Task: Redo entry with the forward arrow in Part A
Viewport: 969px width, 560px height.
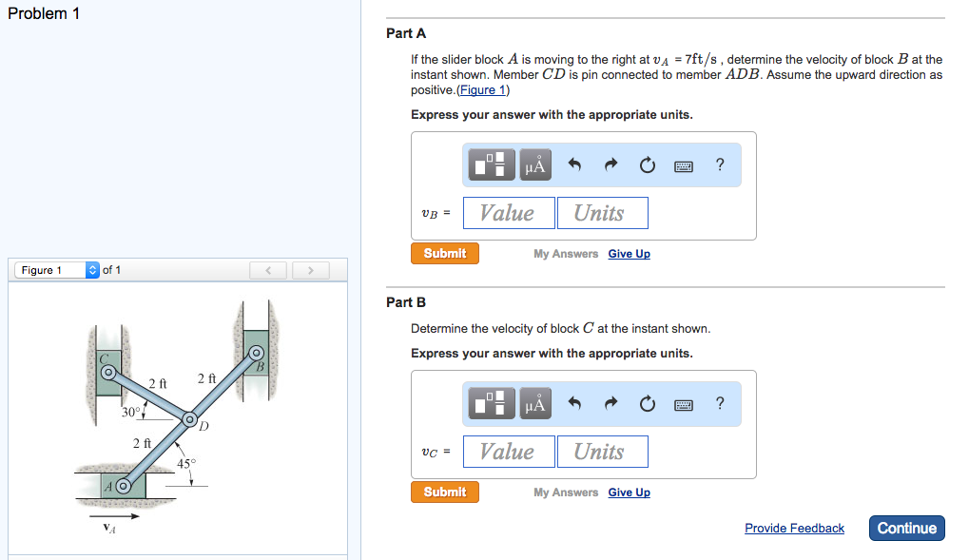Action: [610, 164]
